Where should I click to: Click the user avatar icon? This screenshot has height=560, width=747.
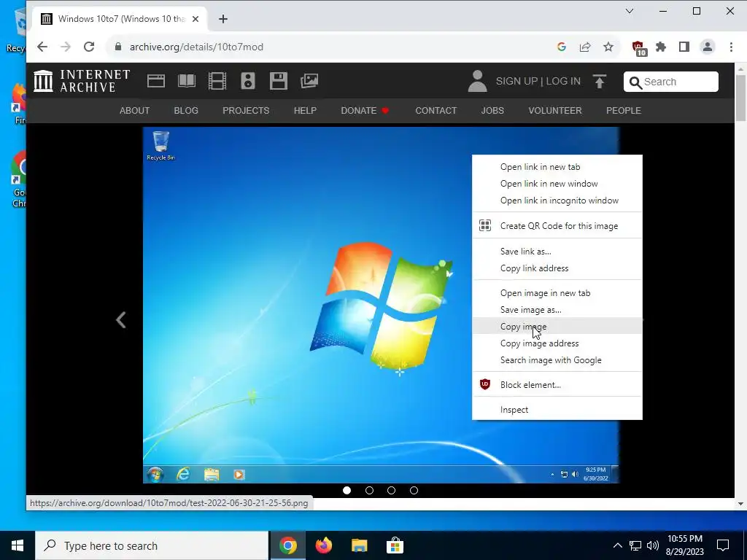(477, 81)
